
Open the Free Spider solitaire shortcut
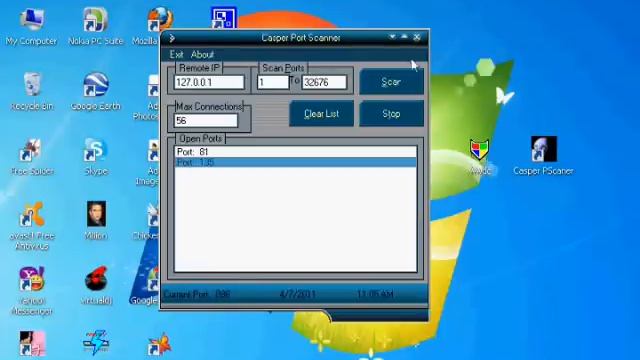30,149
